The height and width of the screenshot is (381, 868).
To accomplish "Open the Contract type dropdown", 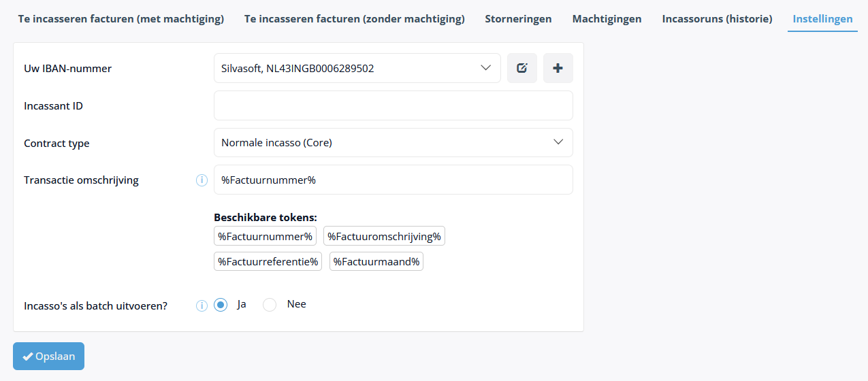I will [x=393, y=143].
